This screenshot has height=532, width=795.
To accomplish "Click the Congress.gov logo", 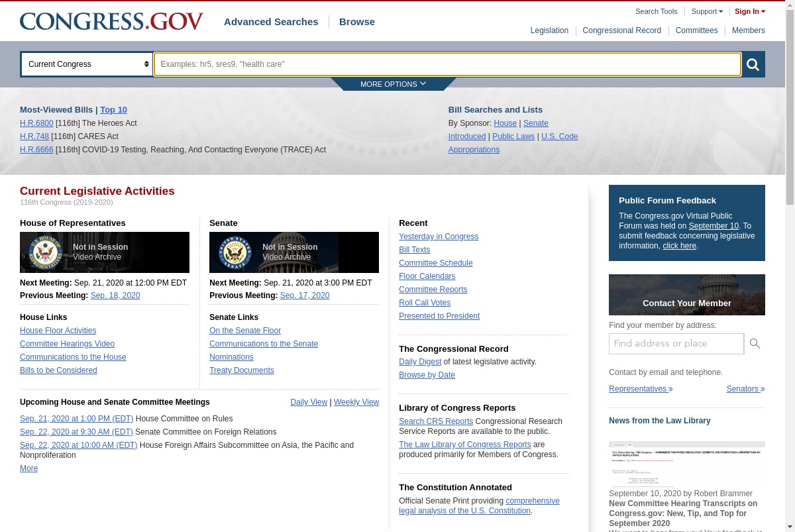I will pyautogui.click(x=111, y=21).
